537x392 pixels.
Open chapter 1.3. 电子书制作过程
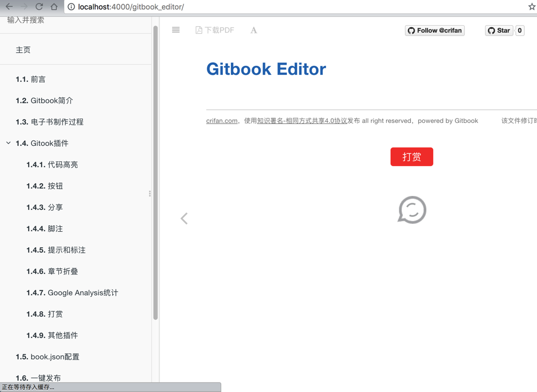coord(49,122)
